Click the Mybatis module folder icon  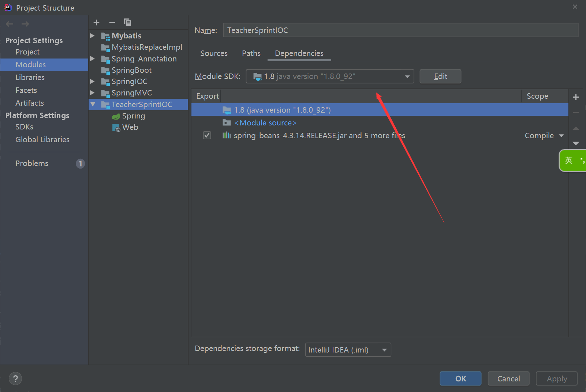pos(105,36)
